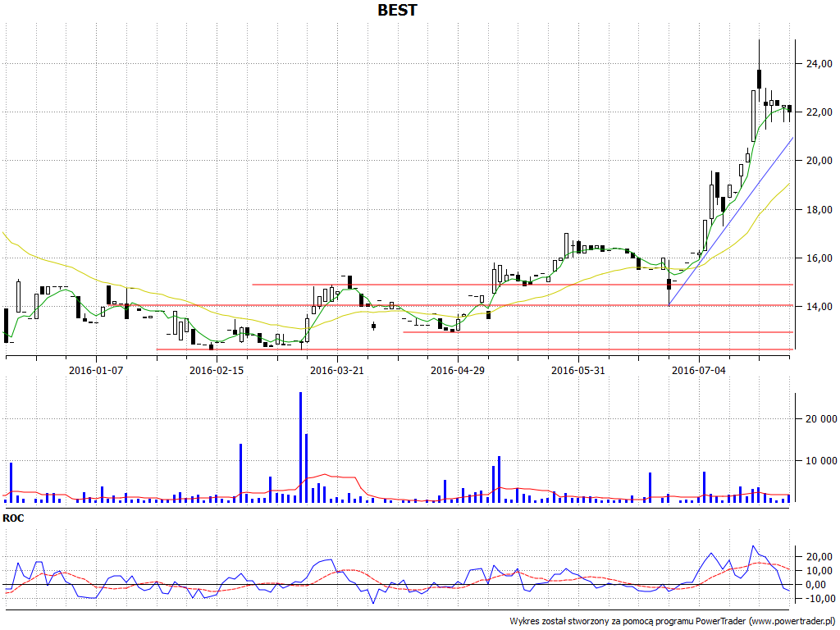Select the 20,00 price axis label
840x630 pixels.
[819, 161]
